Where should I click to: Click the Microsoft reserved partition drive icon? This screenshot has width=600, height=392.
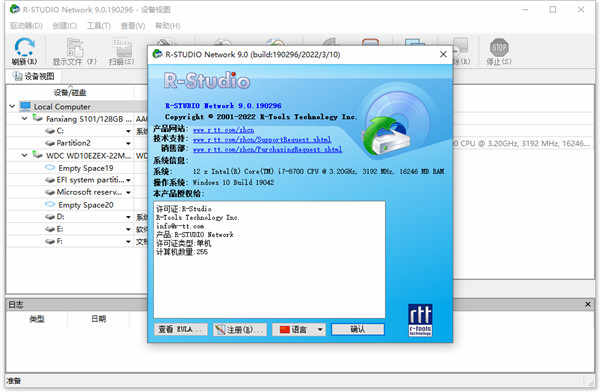pos(50,192)
